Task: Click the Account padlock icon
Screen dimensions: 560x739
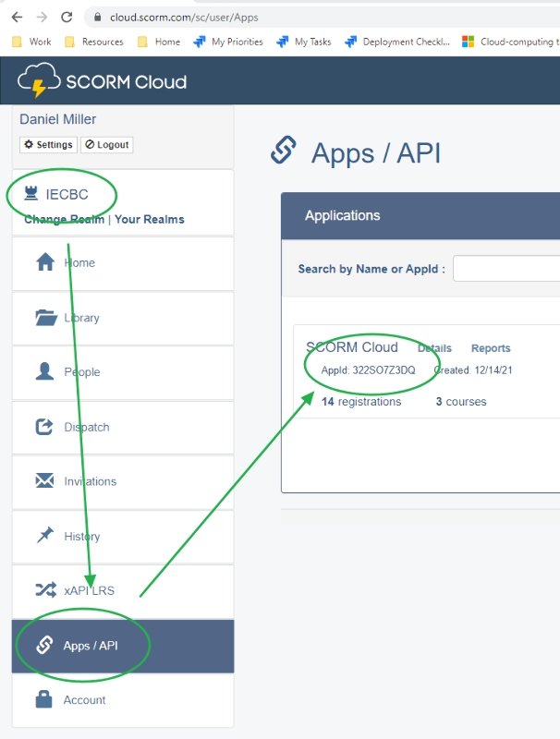Action: point(44,700)
